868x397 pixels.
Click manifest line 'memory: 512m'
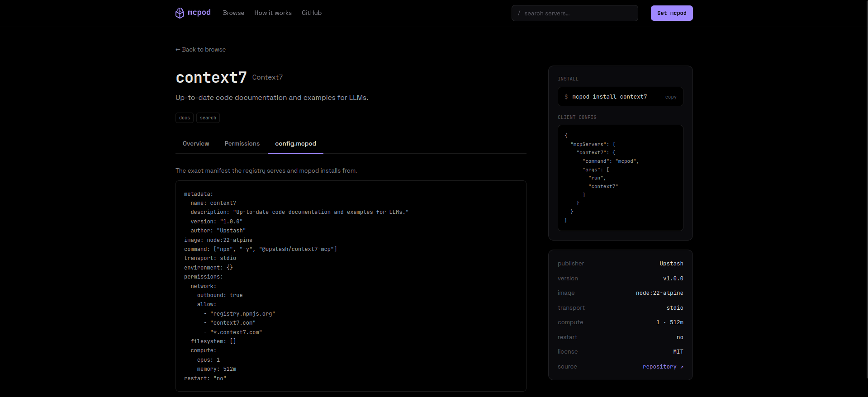(x=217, y=369)
